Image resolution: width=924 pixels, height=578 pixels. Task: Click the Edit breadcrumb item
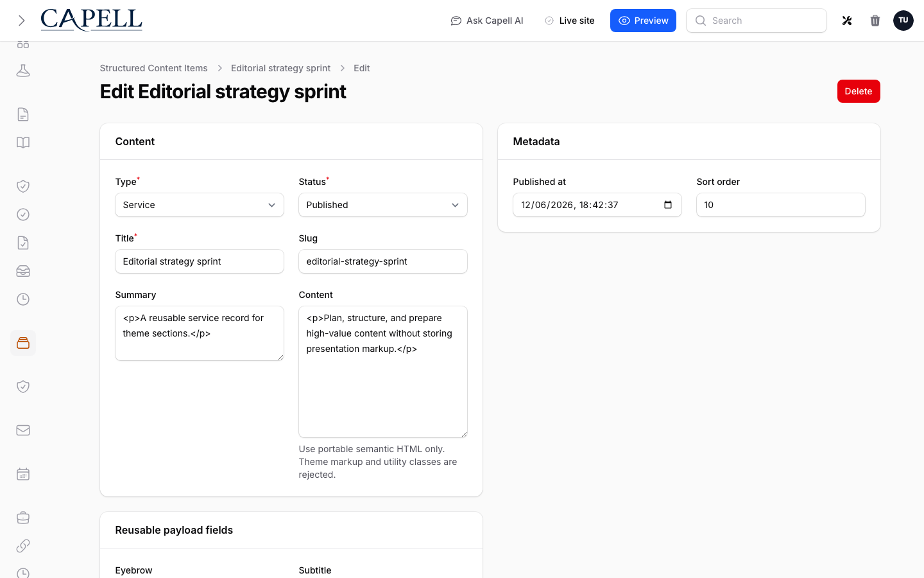(x=362, y=68)
